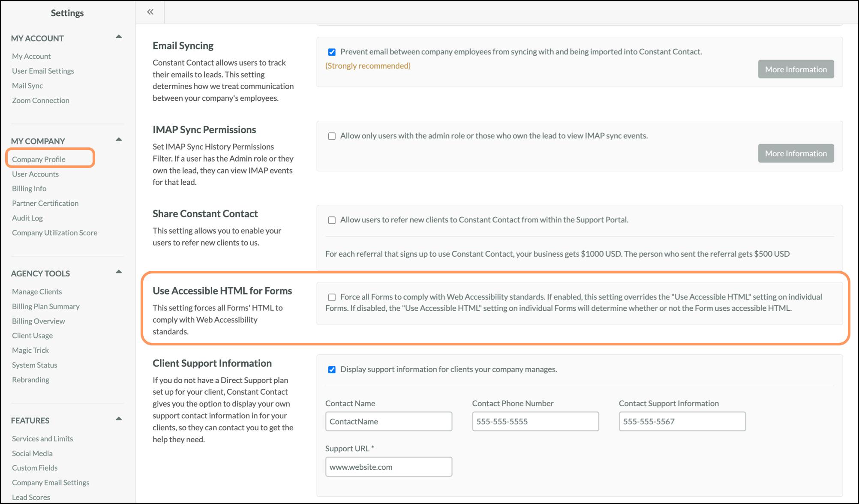The width and height of the screenshot is (859, 504).
Task: Uncheck prevent employee email syncing checkbox
Action: pyautogui.click(x=332, y=52)
